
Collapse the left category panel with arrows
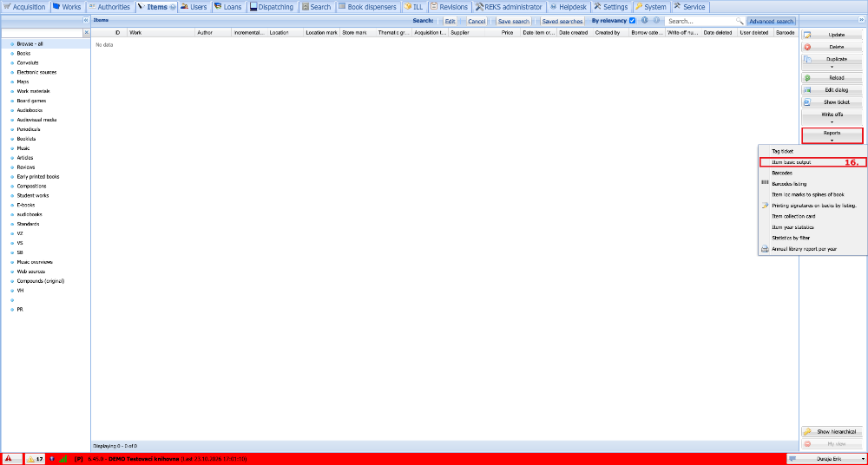[x=86, y=20]
